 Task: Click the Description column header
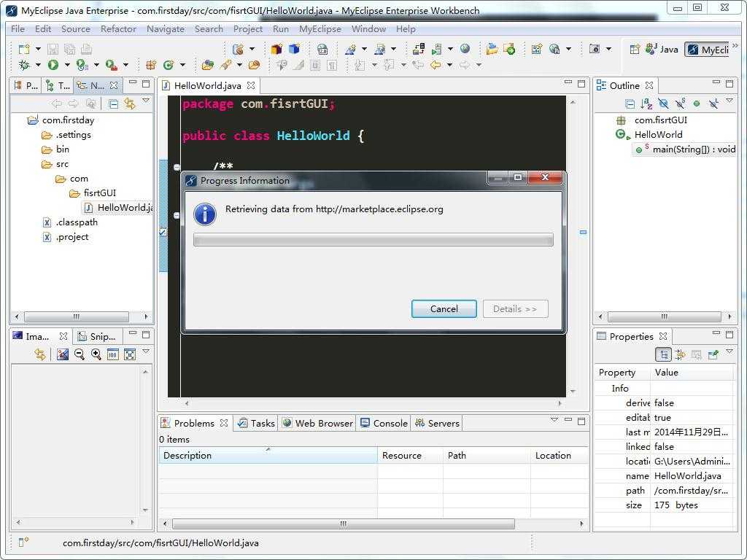point(268,456)
